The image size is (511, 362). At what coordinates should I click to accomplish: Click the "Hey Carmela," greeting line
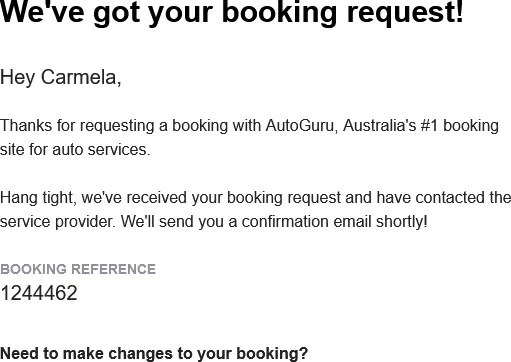(x=61, y=78)
